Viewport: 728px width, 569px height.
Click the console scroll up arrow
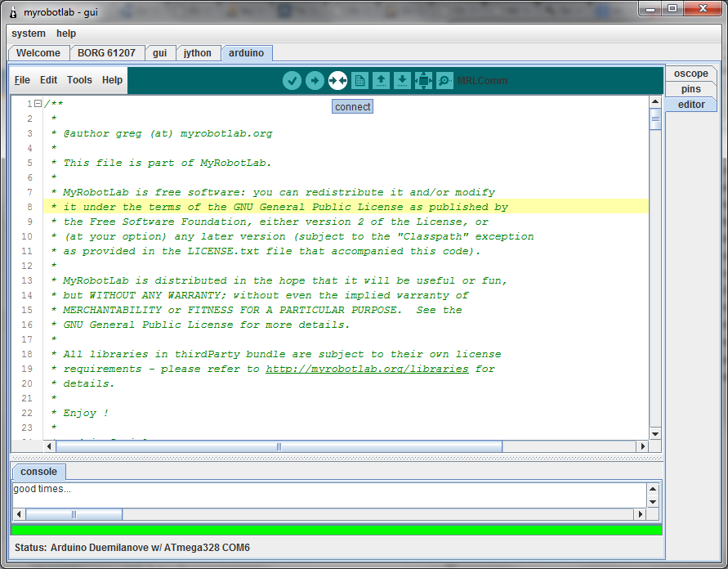click(652, 489)
